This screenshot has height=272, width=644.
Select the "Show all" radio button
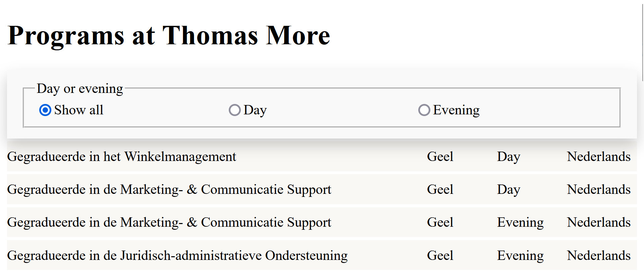pos(45,110)
